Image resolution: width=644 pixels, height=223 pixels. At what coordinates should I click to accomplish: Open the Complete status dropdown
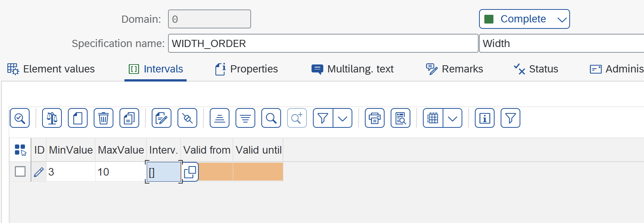click(x=525, y=19)
